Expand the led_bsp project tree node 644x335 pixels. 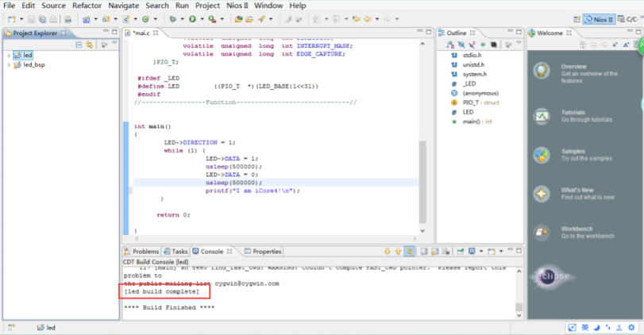[9, 65]
